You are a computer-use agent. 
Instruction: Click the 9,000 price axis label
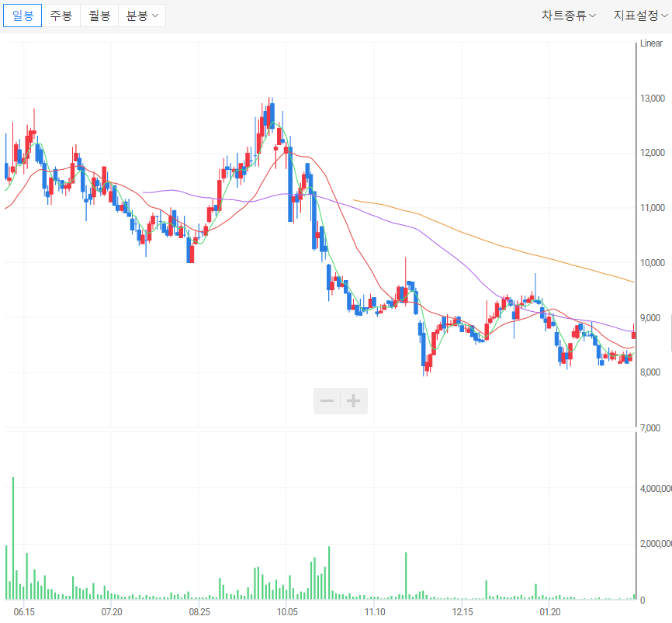point(650,318)
